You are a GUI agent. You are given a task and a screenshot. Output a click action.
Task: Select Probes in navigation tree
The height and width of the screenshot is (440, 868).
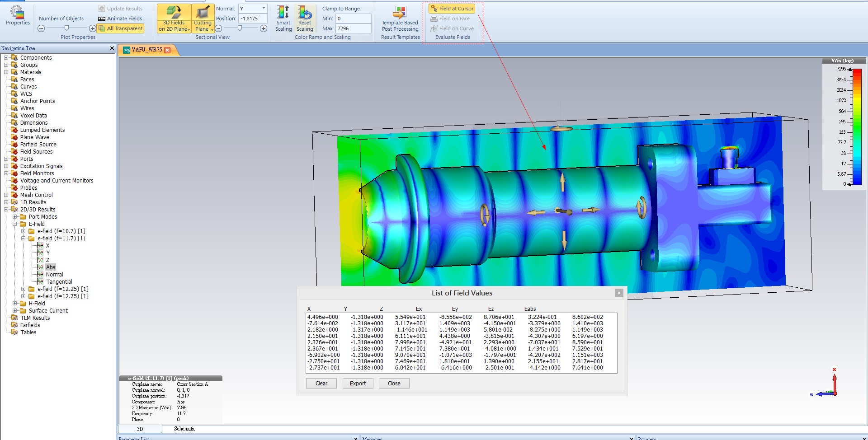click(28, 188)
